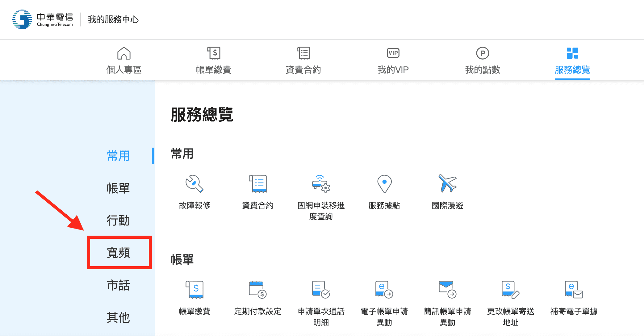644x336 pixels.
Task: Open 簡訊帳單申請異動 text link
Action: pos(448,317)
